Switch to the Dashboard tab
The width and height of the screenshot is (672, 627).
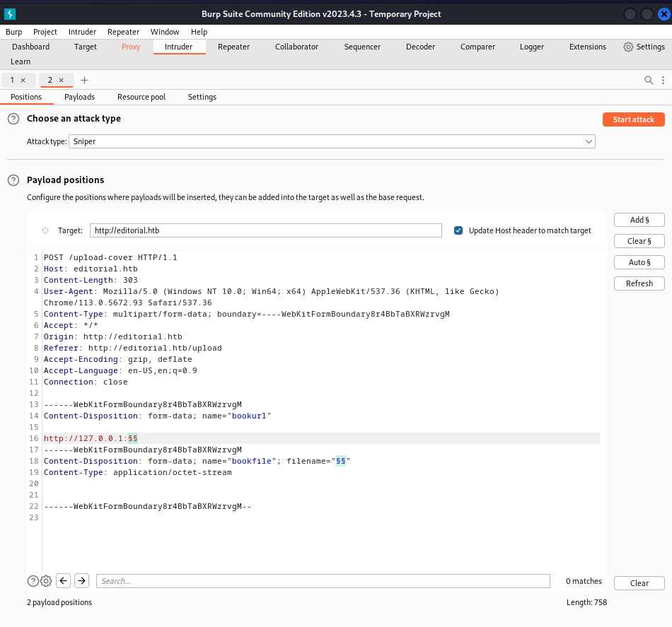(x=31, y=47)
